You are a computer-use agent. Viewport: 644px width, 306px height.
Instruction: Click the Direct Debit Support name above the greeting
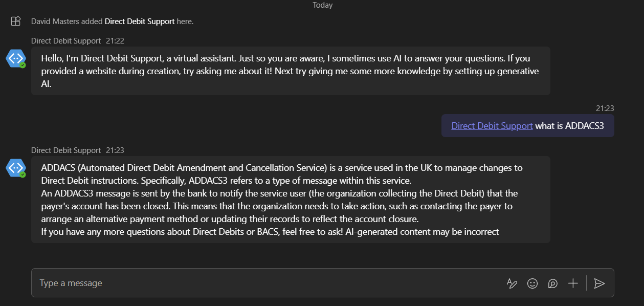(x=65, y=40)
